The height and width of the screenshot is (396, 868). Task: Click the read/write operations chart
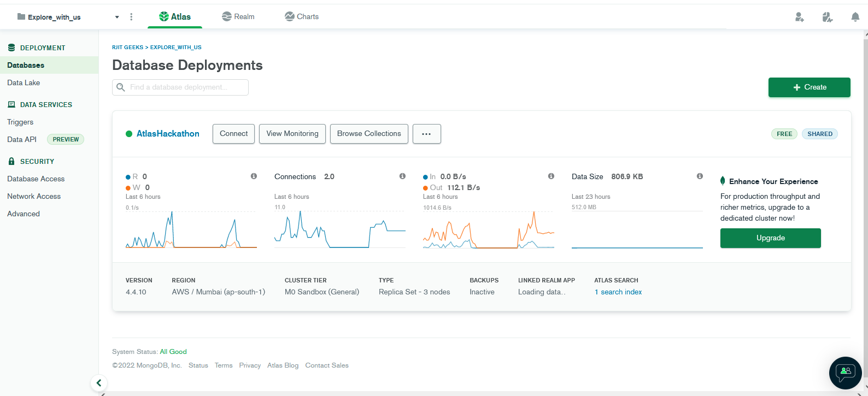coord(191,229)
